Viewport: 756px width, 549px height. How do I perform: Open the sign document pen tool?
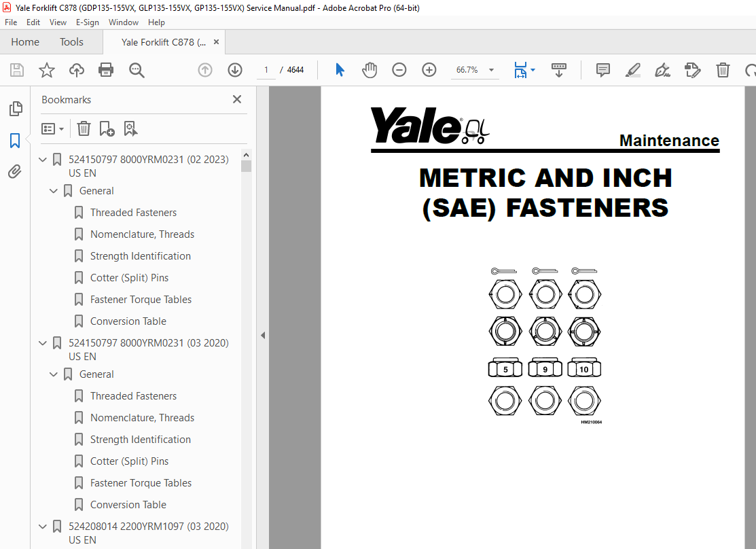pos(662,71)
